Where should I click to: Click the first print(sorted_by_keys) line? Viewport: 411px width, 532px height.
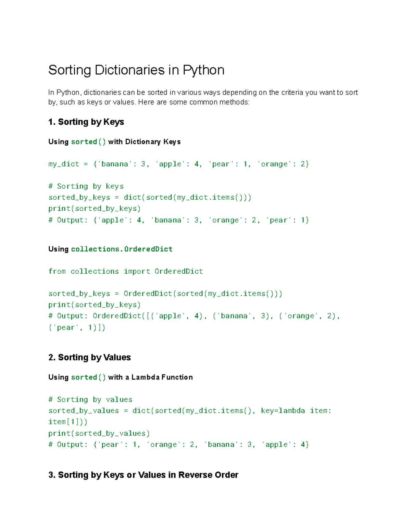click(x=95, y=209)
